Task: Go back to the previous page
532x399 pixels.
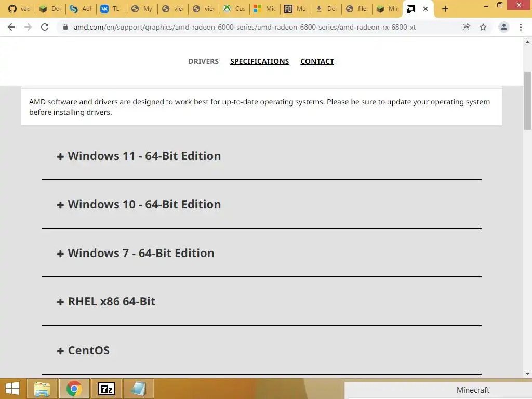Action: (11, 27)
